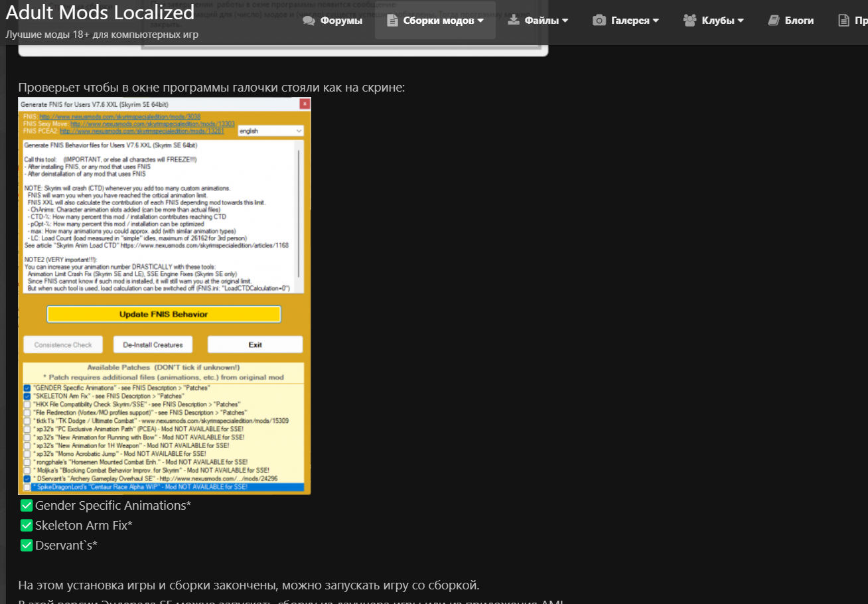The width and height of the screenshot is (868, 604).
Task: Open the FNIS Sexy Move nexusmods link
Action: pos(153,124)
